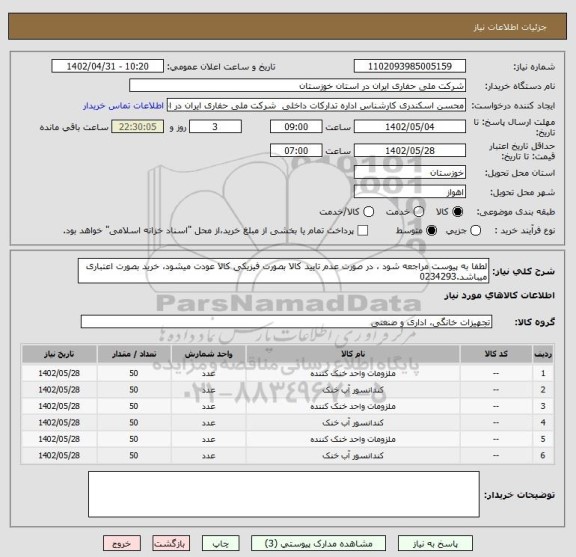Click the unit عدد in row 3
576x557 pixels.
208,407
